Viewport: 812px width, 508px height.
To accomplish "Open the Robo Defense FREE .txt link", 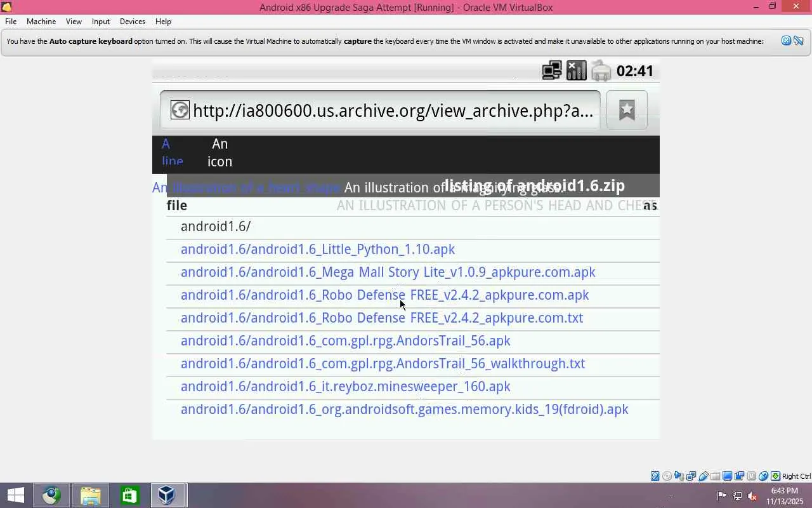I will pos(382,318).
